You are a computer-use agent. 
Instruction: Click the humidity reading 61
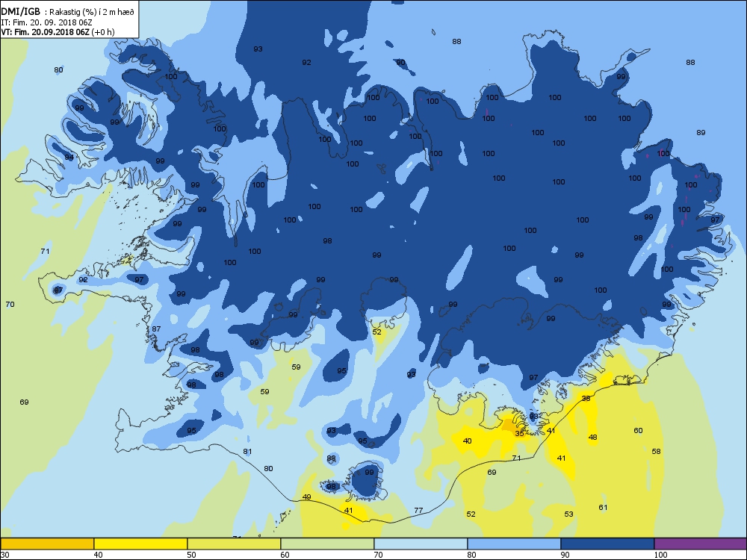[x=603, y=508]
